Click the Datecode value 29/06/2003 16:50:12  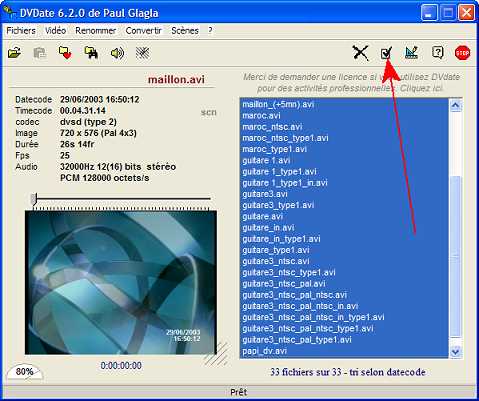[x=99, y=99]
